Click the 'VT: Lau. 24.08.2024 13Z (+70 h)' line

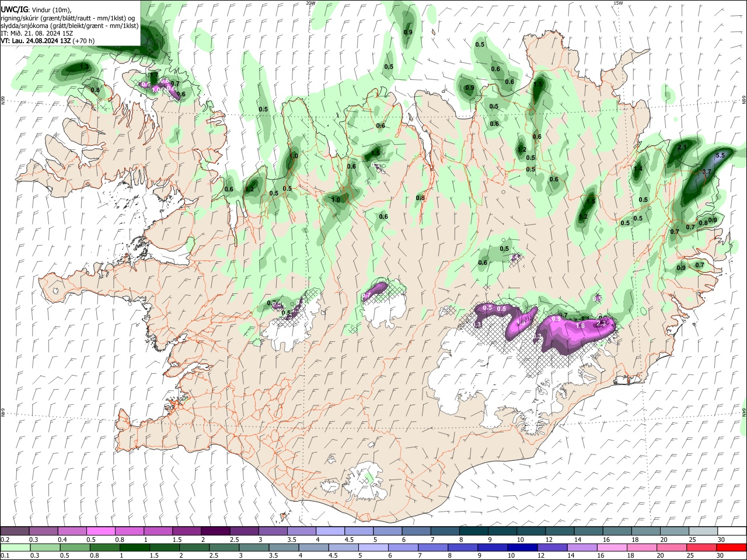pyautogui.click(x=47, y=41)
